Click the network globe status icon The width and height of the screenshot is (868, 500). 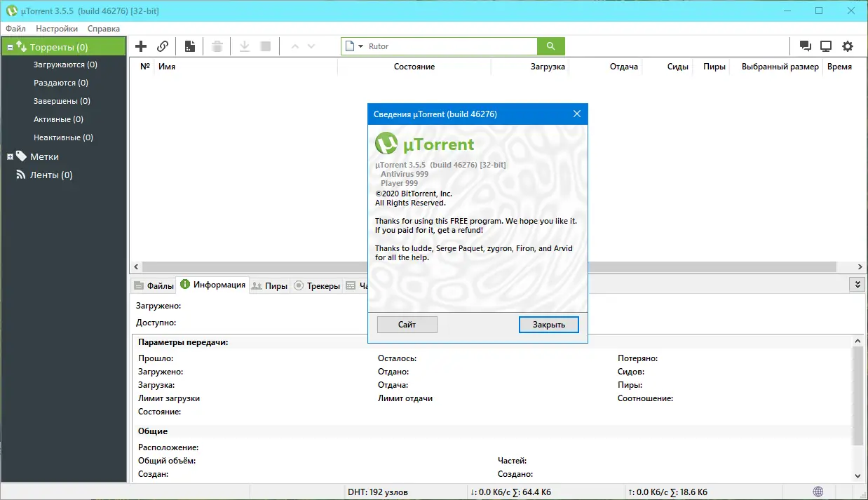click(x=818, y=492)
